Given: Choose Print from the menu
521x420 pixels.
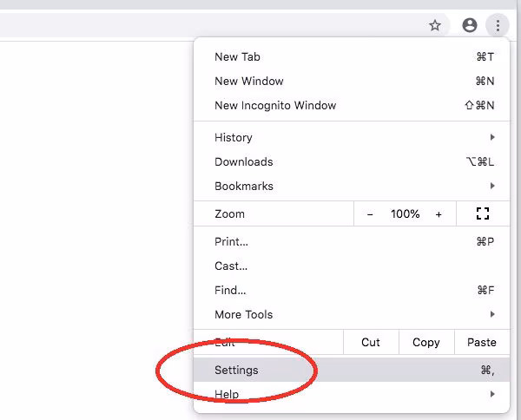Looking at the screenshot, I should (x=231, y=241).
